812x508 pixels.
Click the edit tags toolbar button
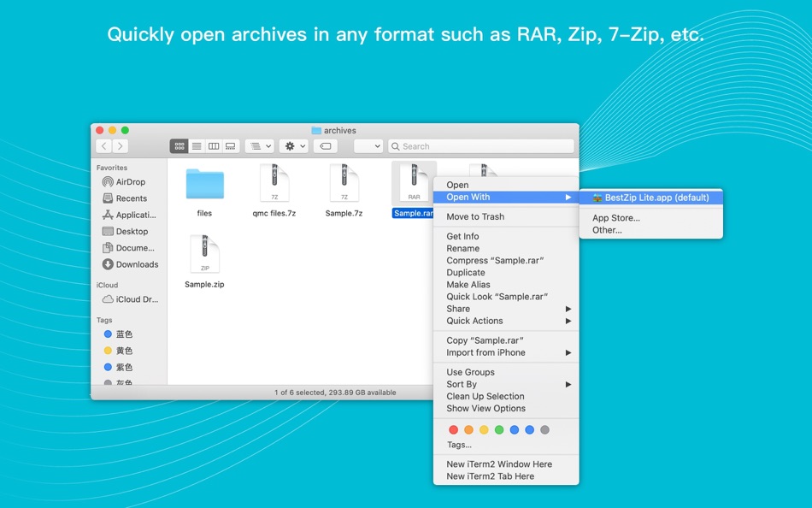[325, 146]
